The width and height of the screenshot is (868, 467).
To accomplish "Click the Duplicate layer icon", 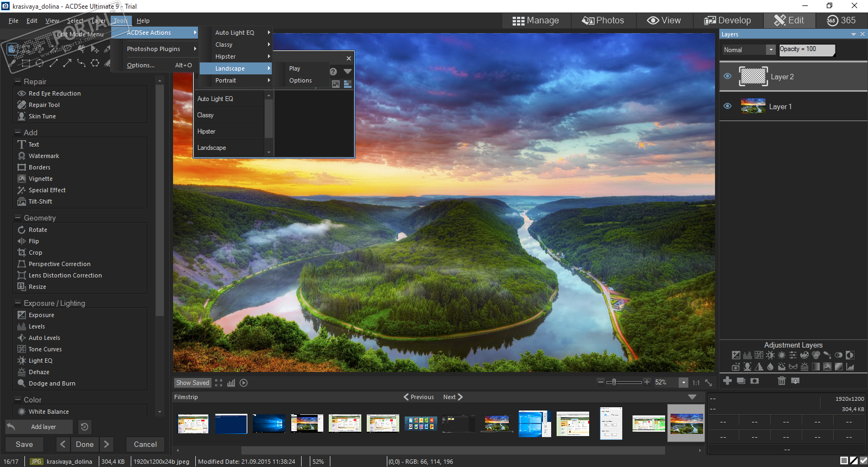I will (741, 381).
